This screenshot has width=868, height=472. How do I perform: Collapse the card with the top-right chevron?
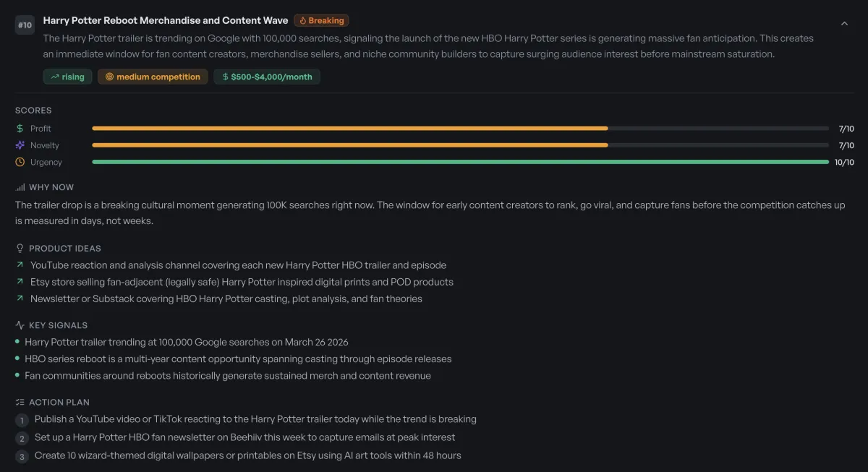(x=844, y=24)
